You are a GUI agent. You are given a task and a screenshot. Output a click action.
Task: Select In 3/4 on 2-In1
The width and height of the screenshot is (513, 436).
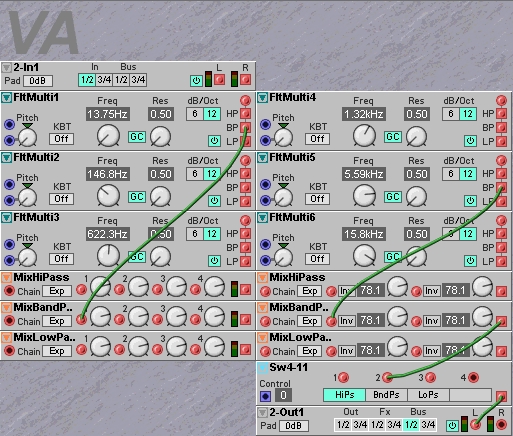[x=104, y=80]
